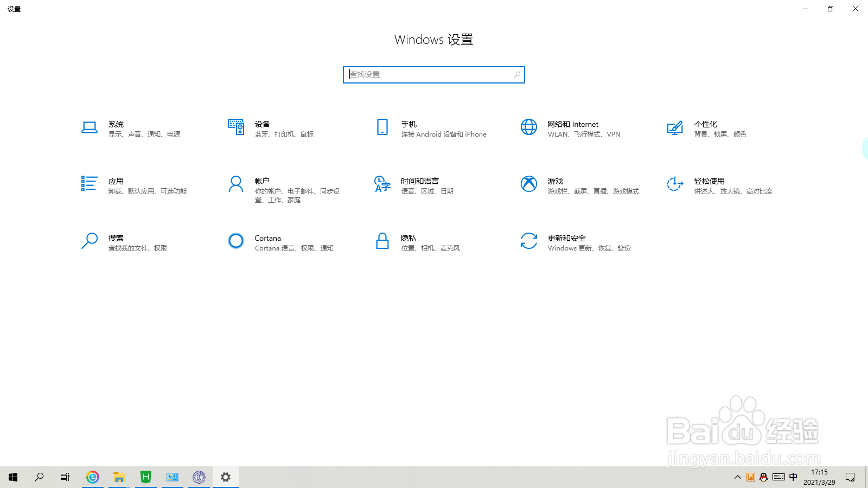868x488 pixels.
Task: Open the Windows Start menu
Action: [13, 477]
